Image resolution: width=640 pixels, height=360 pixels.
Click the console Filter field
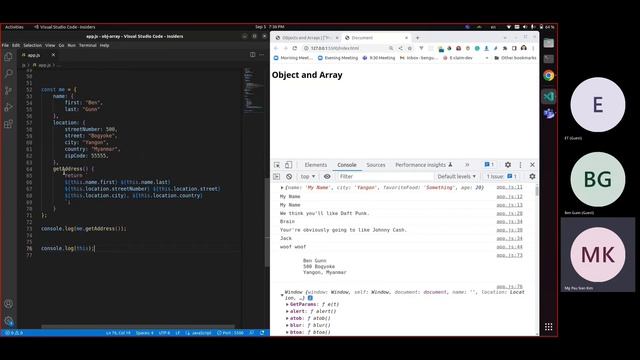[x=385, y=177]
